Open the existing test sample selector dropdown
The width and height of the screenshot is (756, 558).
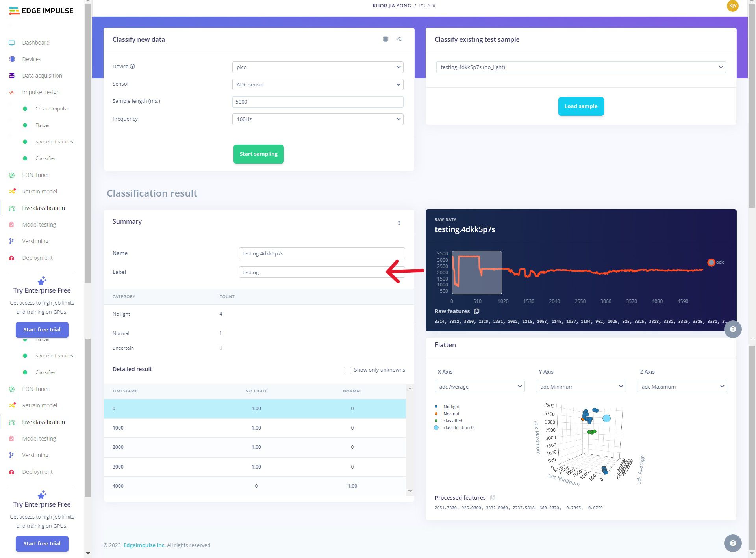581,67
